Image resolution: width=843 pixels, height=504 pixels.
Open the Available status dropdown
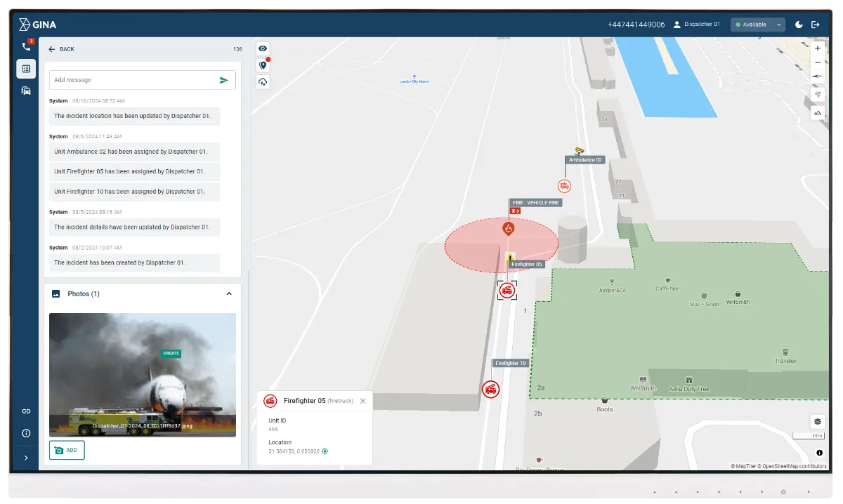(x=758, y=24)
